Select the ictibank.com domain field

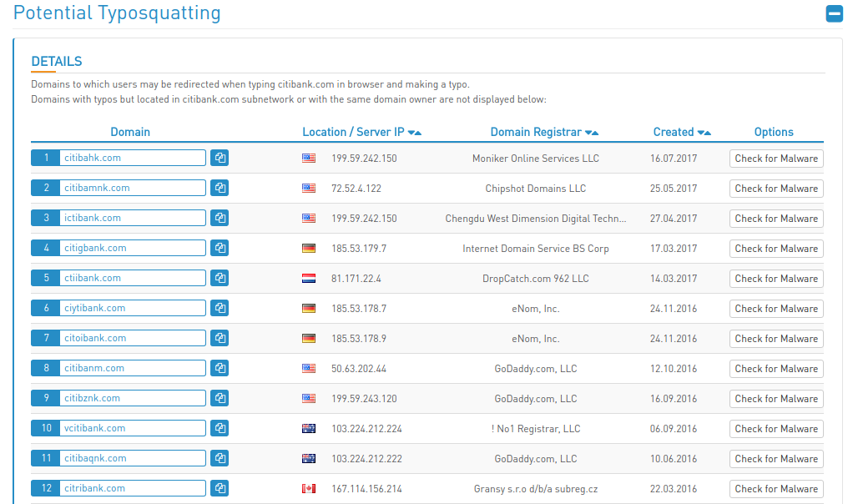point(132,218)
